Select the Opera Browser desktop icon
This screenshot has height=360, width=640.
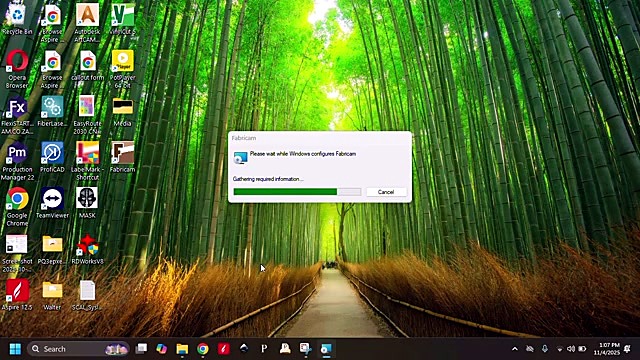point(17,69)
